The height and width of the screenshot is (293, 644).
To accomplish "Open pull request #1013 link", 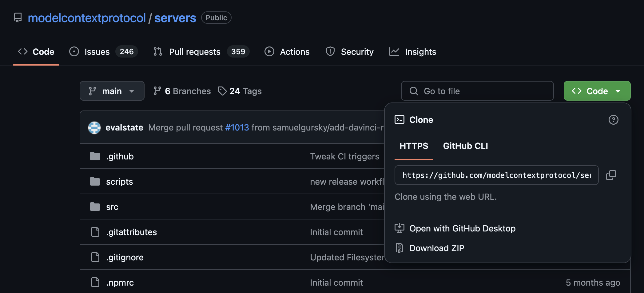I will [237, 127].
